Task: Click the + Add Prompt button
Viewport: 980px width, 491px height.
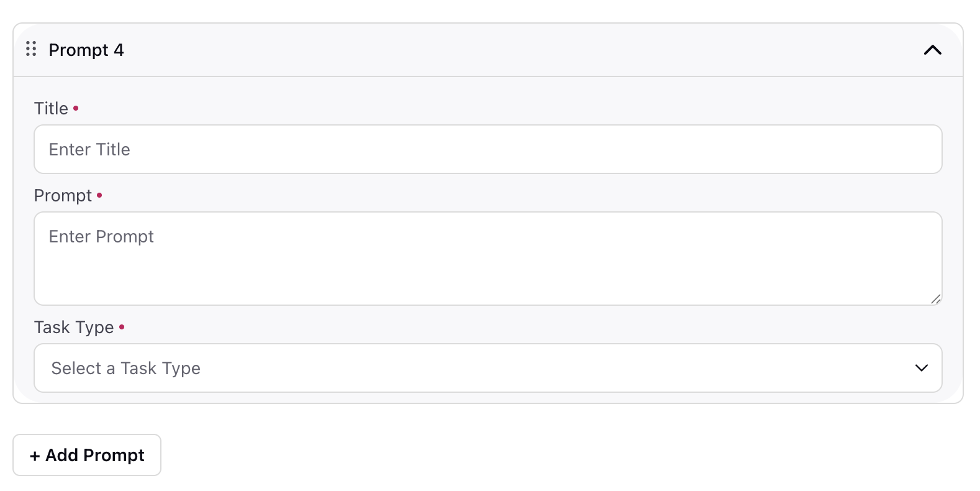Action: [87, 455]
